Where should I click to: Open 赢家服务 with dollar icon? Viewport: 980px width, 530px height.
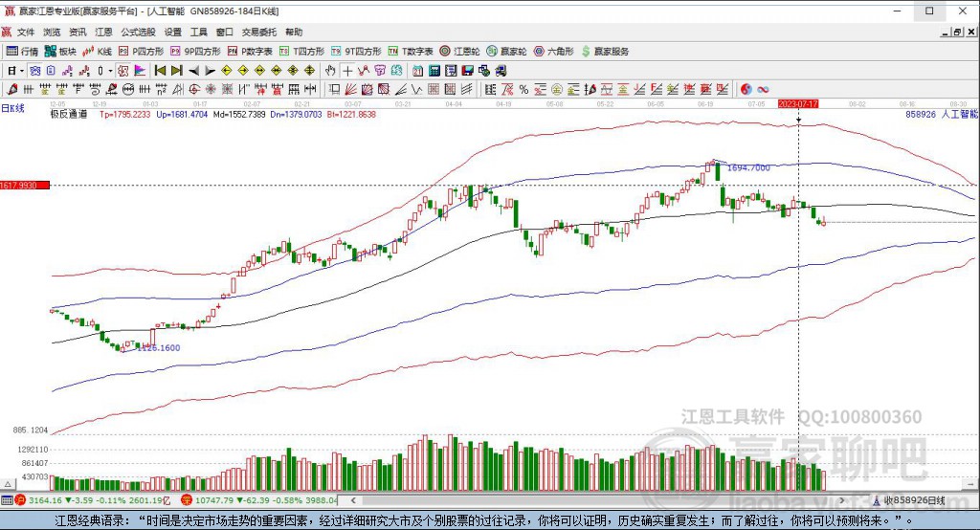click(605, 52)
